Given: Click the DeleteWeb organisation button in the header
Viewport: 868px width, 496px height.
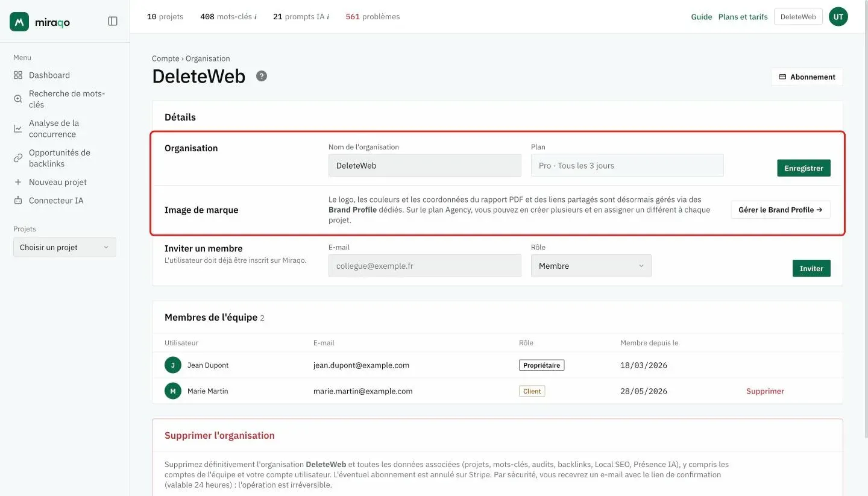Looking at the screenshot, I should [798, 17].
